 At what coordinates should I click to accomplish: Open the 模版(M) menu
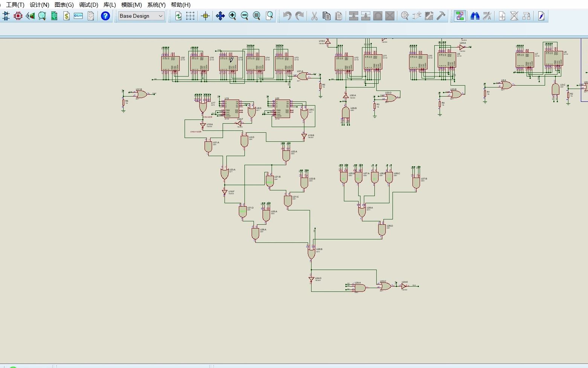pyautogui.click(x=131, y=5)
